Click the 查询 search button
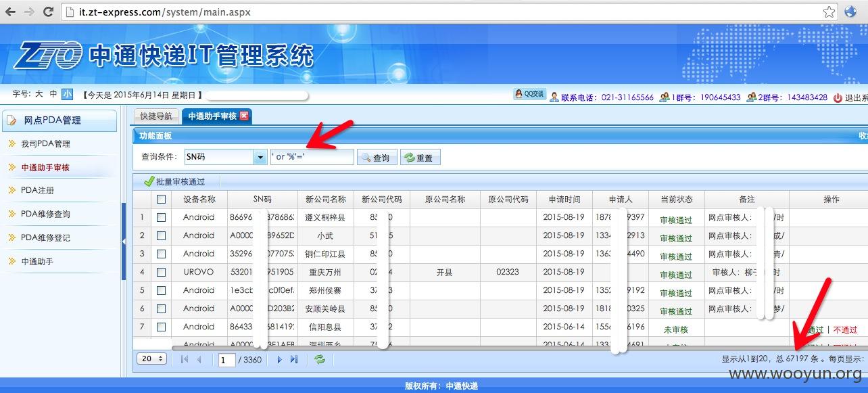 tap(376, 157)
